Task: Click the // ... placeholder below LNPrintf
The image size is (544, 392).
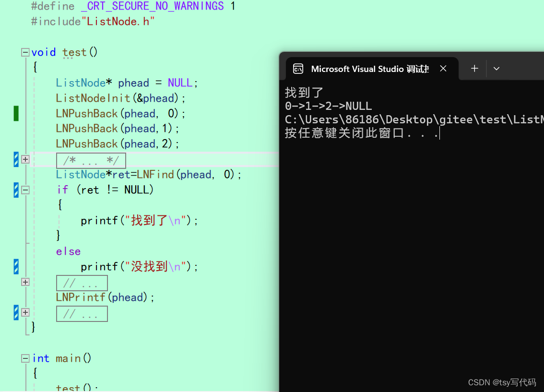Action: pyautogui.click(x=82, y=314)
